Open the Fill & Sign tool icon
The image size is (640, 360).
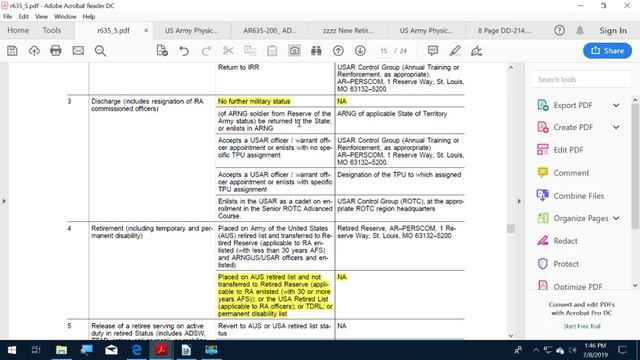(x=476, y=51)
